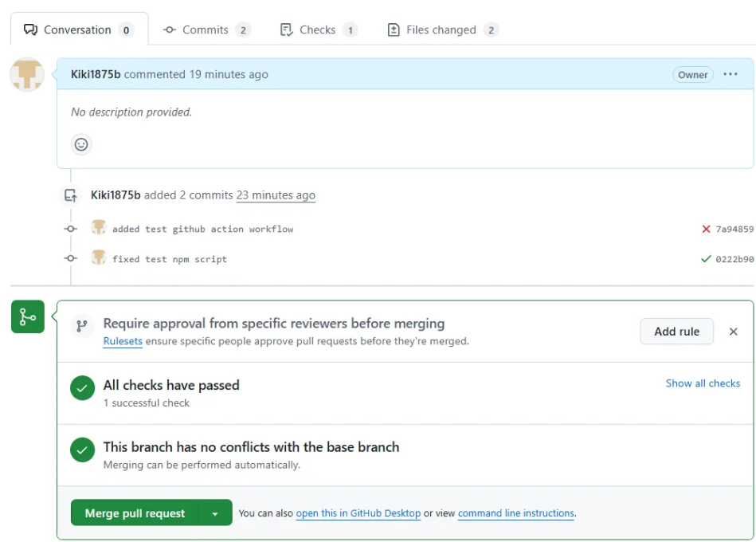The image size is (756, 542).
Task: Click Kiki1875b avatar beside the comment
Action: [27, 74]
